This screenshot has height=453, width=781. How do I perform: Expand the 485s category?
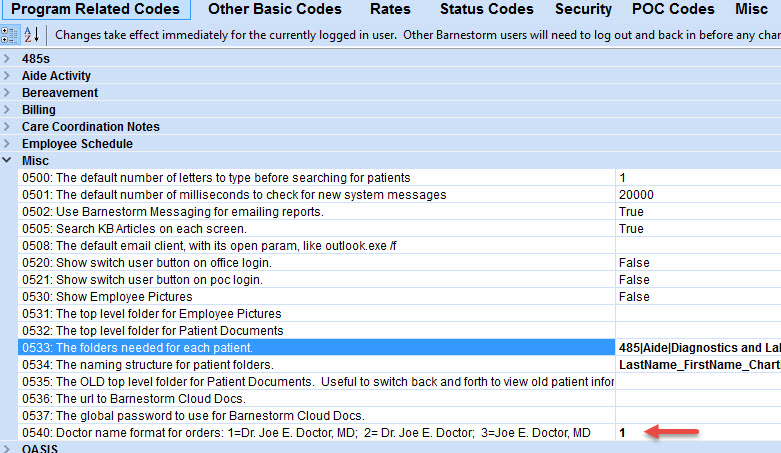tap(7, 58)
